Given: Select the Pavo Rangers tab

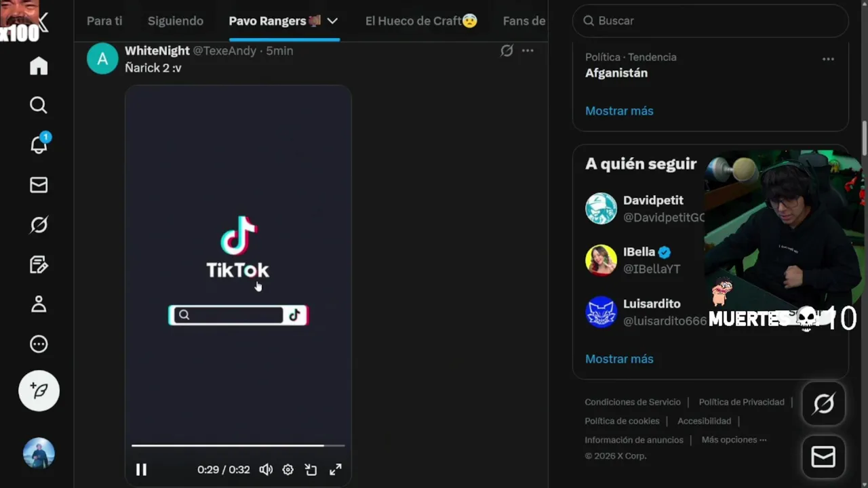Looking at the screenshot, I should 275,21.
